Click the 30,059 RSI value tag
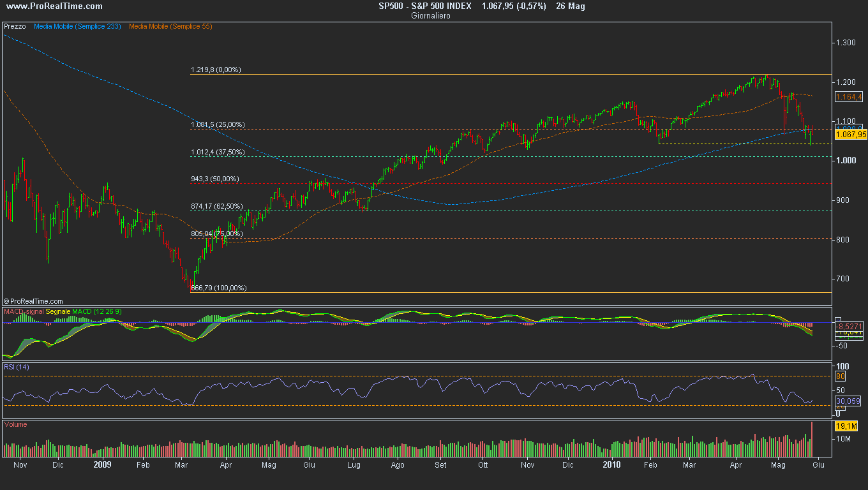The image size is (868, 490). click(x=848, y=401)
